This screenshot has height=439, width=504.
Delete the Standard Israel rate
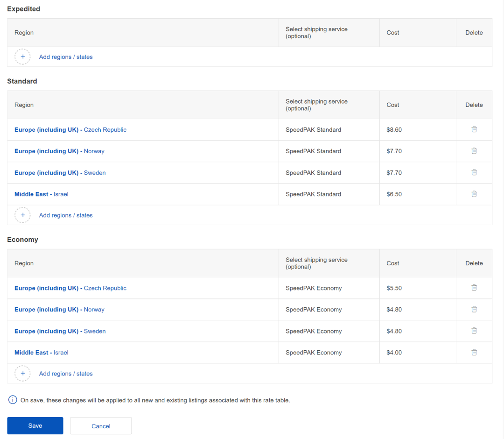point(474,194)
